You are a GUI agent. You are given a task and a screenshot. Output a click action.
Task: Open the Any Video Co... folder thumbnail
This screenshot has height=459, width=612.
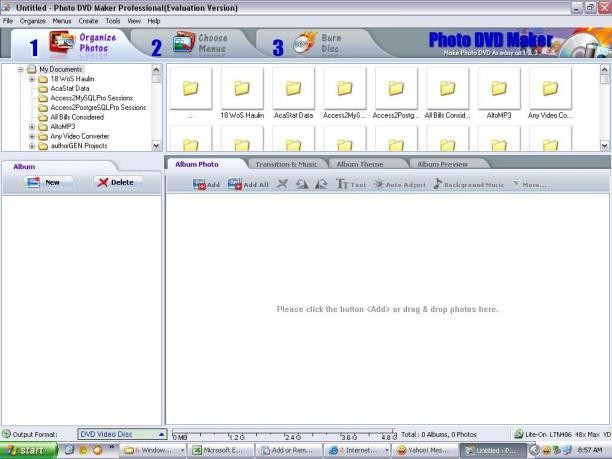point(550,88)
